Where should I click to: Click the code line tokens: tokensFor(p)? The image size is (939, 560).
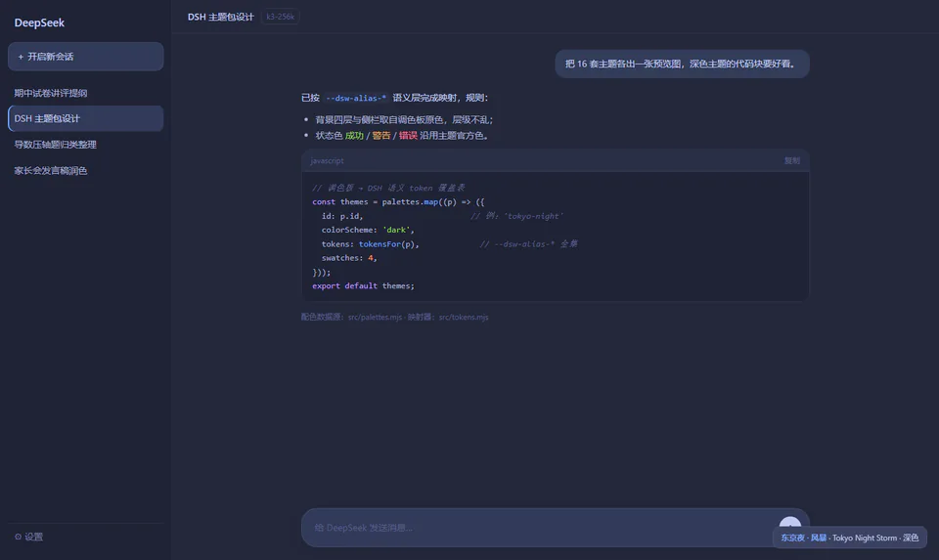coord(370,244)
